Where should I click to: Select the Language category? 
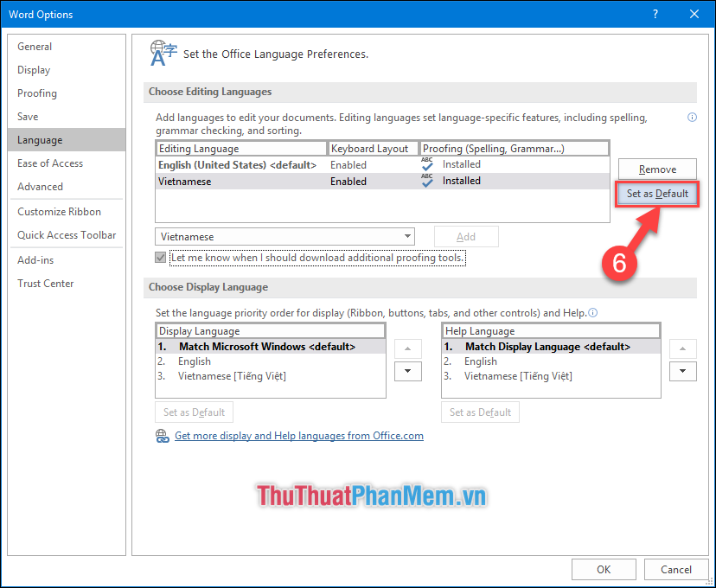[x=67, y=140]
